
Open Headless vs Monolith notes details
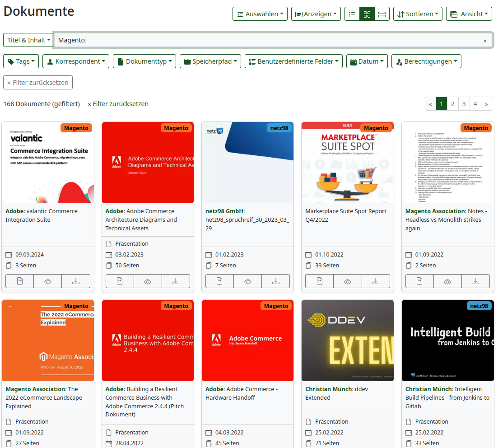pos(419,281)
